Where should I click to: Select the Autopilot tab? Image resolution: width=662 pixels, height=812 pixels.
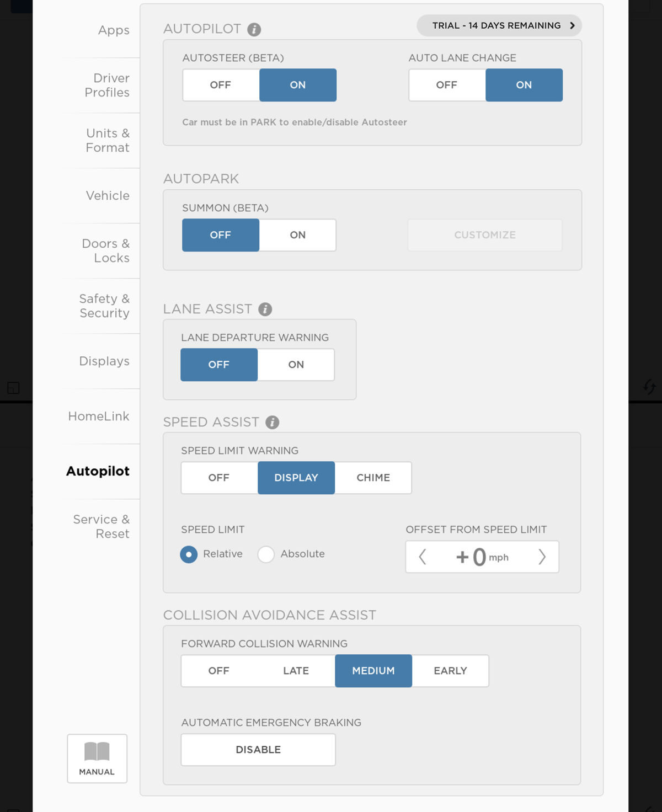[98, 472]
